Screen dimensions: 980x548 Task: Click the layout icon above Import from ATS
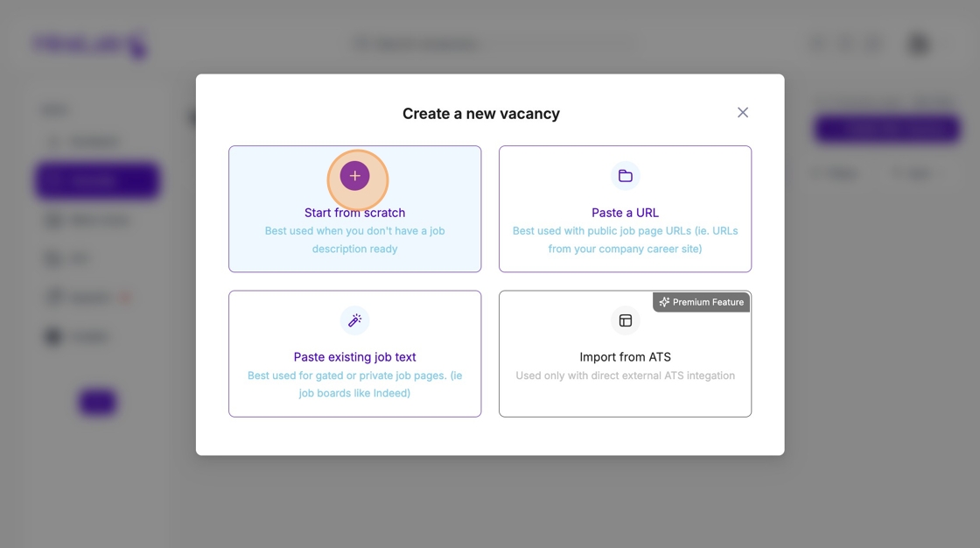tap(625, 320)
